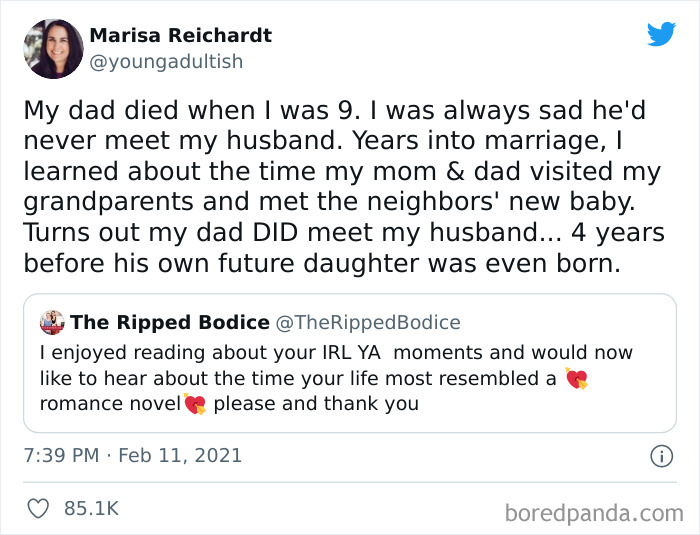Visit the boredpanda.com watermark
Screen dimensions: 700x535
[595, 513]
